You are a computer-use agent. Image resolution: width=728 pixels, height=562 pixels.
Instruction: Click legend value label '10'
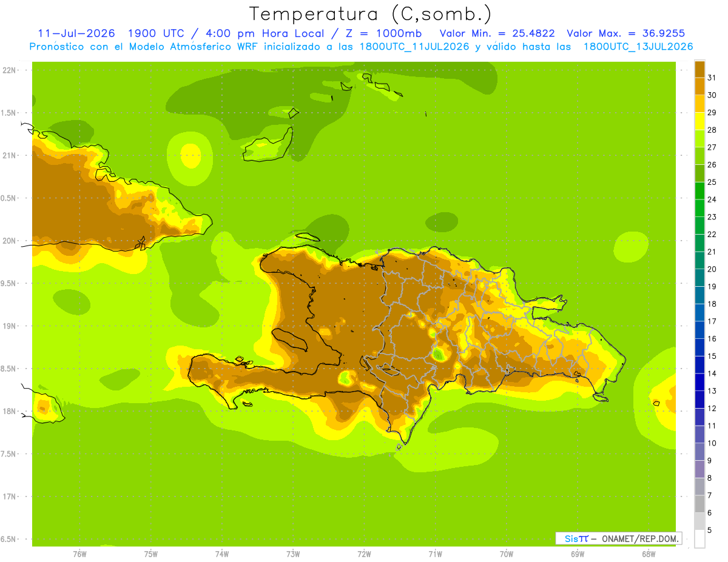pos(712,443)
